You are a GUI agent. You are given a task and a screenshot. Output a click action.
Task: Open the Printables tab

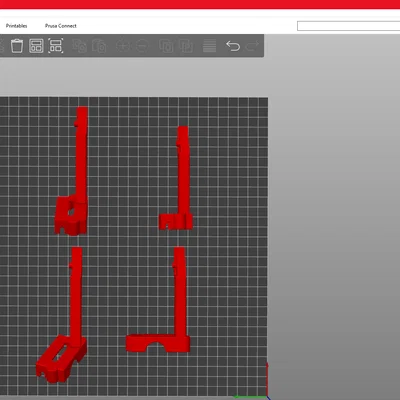coord(16,26)
